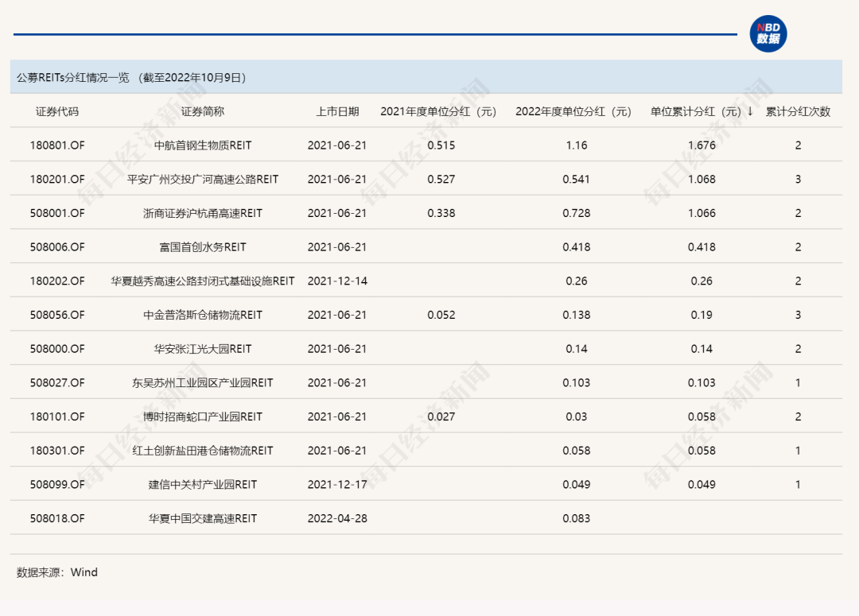Viewport: 859px width, 616px height.
Task: Click 2021 dividend value 0.515
Action: coord(441,145)
